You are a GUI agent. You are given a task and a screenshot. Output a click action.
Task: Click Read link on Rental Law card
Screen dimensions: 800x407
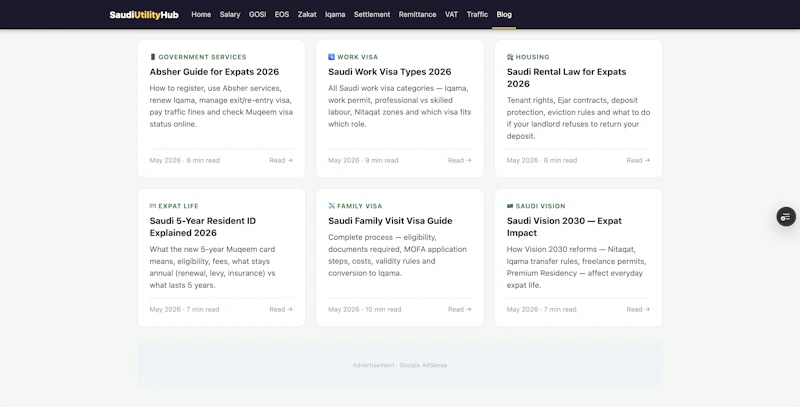click(638, 160)
